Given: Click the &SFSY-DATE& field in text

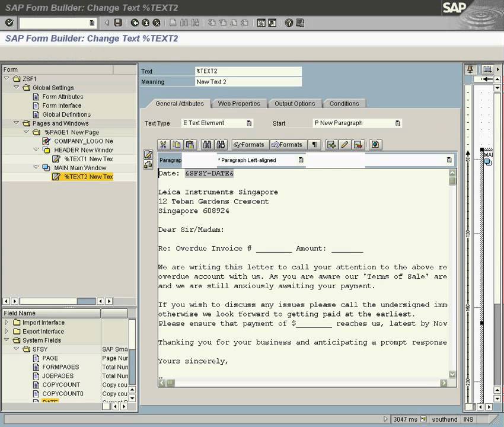Looking at the screenshot, I should coord(209,173).
